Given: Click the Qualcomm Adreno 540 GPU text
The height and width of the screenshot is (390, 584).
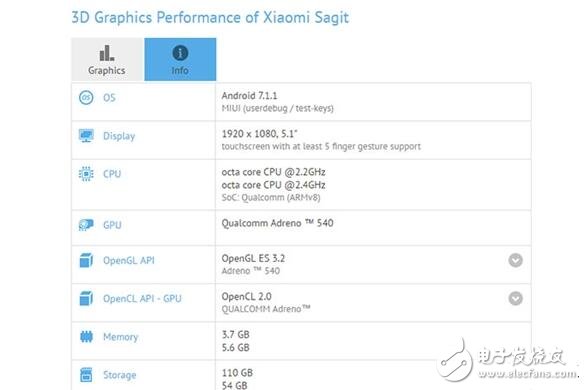Looking at the screenshot, I should pyautogui.click(x=277, y=223).
